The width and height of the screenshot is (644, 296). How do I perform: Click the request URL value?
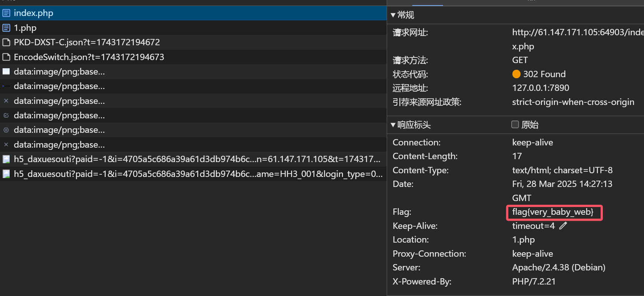click(x=577, y=33)
